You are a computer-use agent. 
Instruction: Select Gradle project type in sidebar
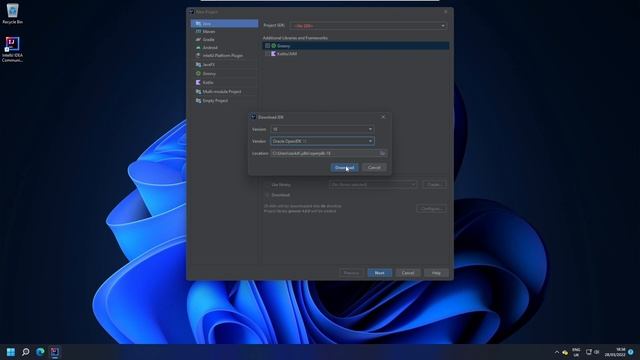[224, 40]
